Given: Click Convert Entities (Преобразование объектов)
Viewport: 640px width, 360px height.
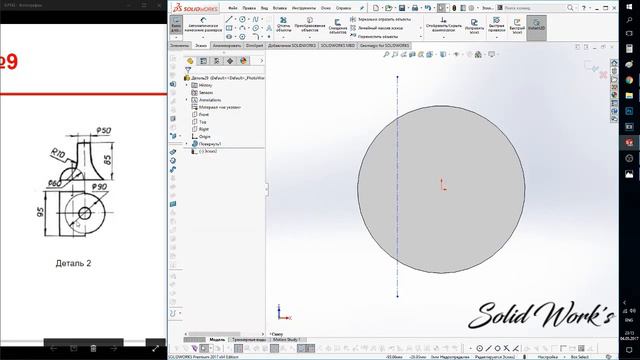Looking at the screenshot, I should point(310,25).
